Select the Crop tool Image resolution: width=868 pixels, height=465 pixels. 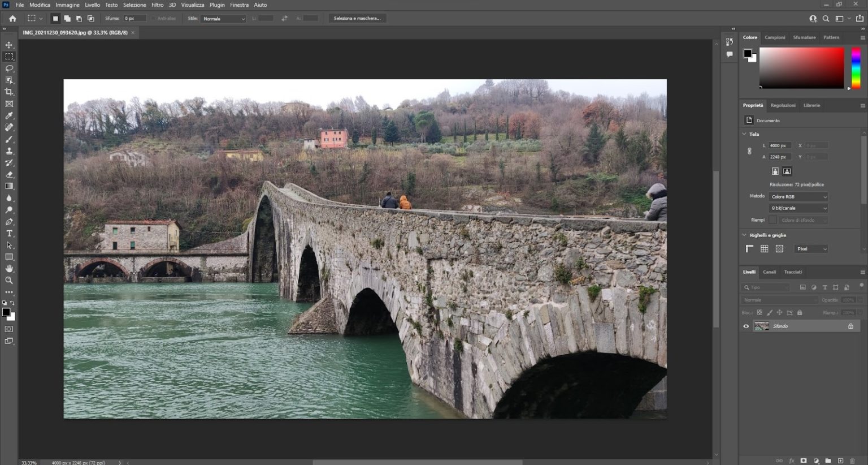coord(9,92)
